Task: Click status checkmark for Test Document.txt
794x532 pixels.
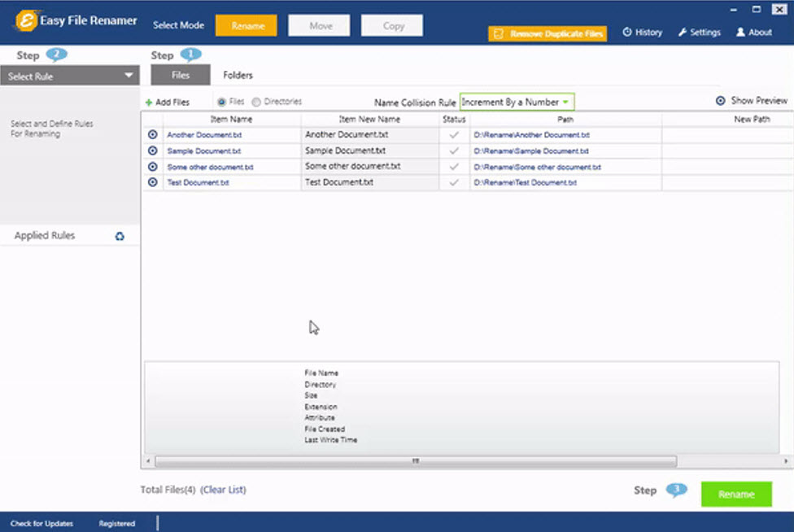Action: 454,182
